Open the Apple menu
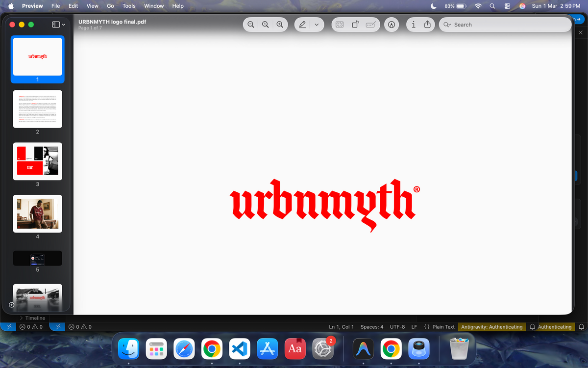Image resolution: width=588 pixels, height=368 pixels. pyautogui.click(x=11, y=6)
